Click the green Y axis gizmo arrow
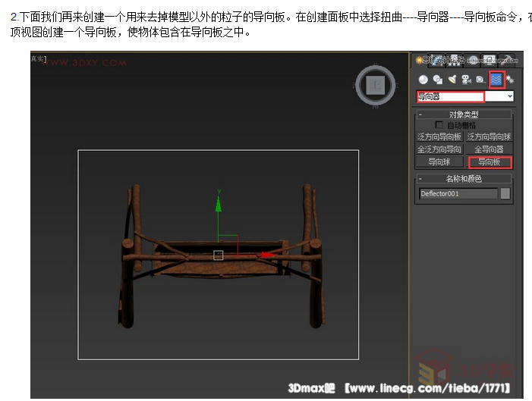Image resolution: width=532 pixels, height=401 pixels. 219,205
